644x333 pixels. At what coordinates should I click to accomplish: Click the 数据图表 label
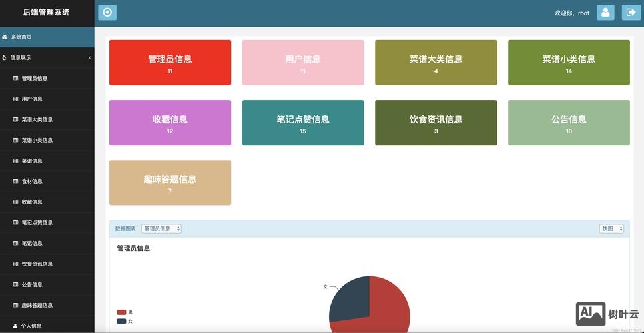[125, 228]
